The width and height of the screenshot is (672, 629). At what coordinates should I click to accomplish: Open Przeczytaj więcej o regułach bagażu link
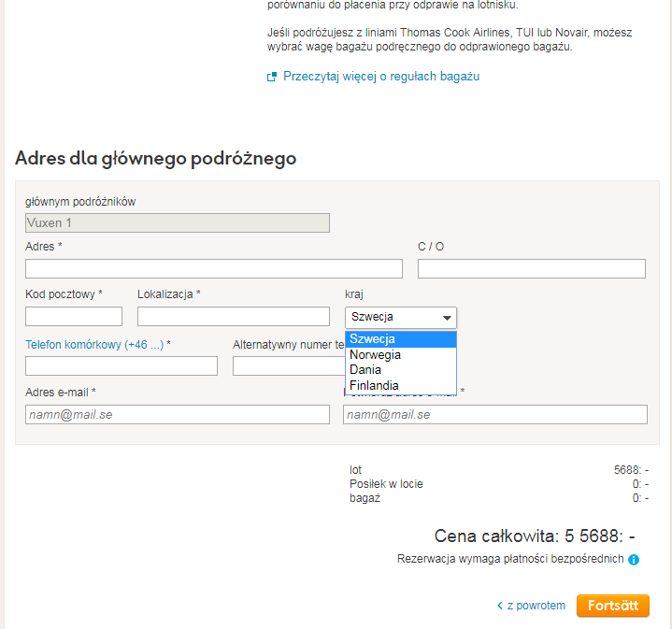coord(381,77)
